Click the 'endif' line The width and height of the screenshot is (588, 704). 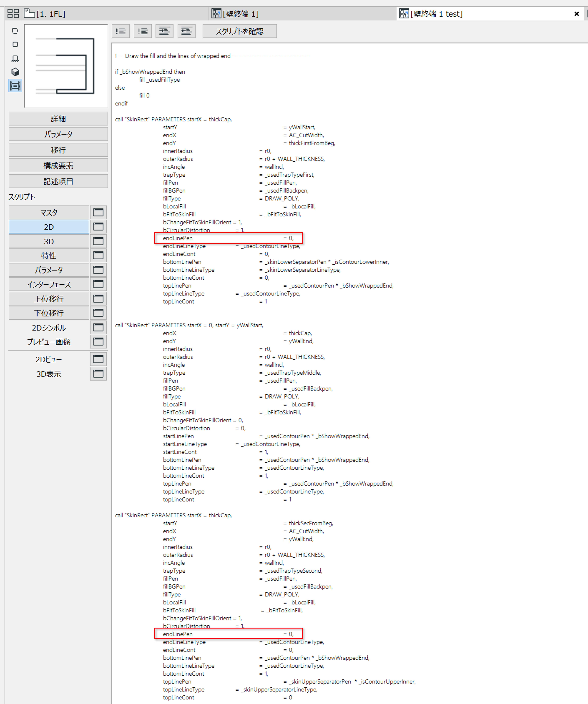point(121,104)
